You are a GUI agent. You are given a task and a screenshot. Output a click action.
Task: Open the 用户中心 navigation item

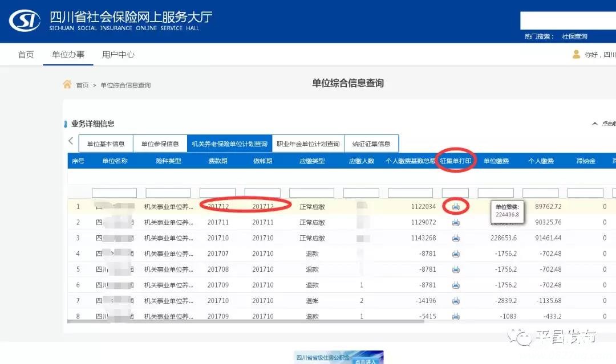coord(118,55)
